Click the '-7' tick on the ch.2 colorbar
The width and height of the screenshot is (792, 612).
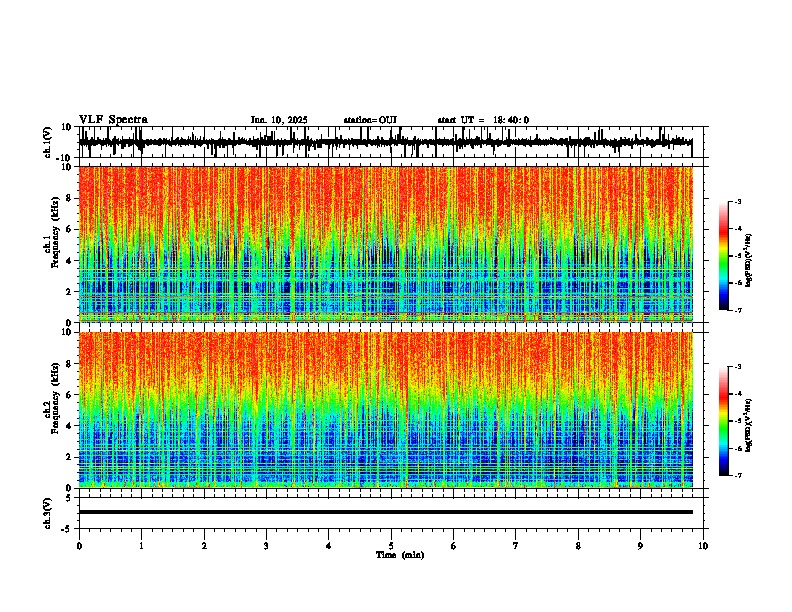coord(738,476)
